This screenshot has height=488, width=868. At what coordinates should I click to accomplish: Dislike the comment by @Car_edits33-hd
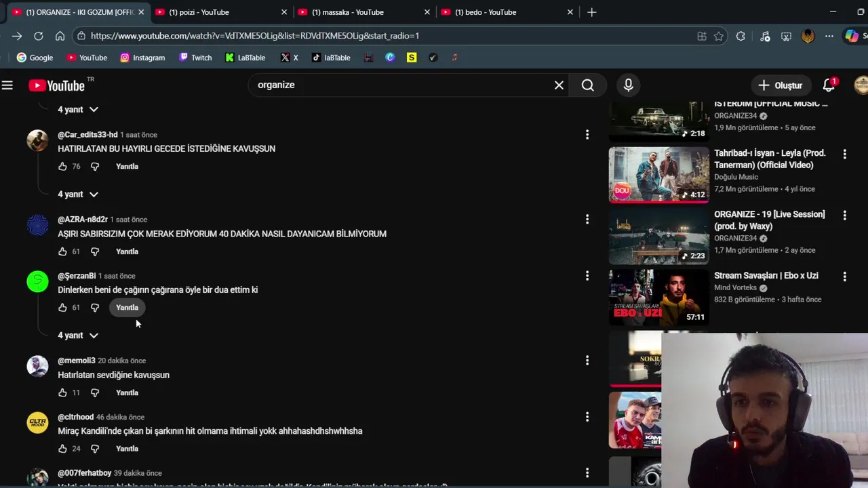(95, 167)
